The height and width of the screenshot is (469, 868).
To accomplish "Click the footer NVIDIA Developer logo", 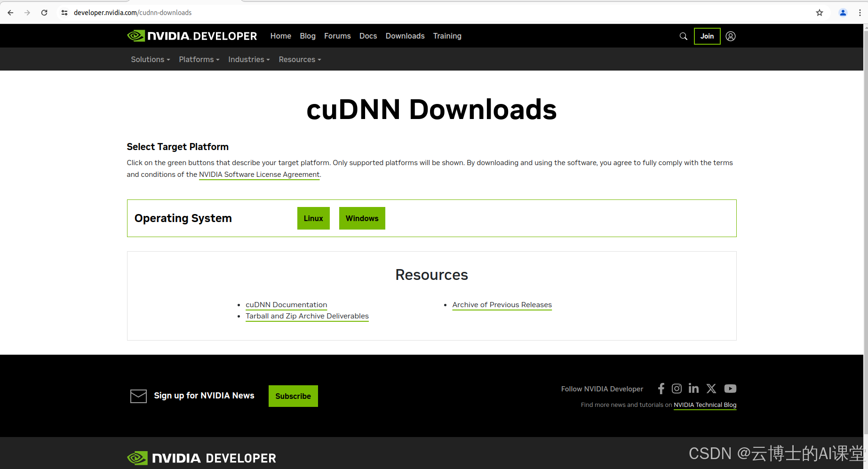I will pyautogui.click(x=201, y=458).
